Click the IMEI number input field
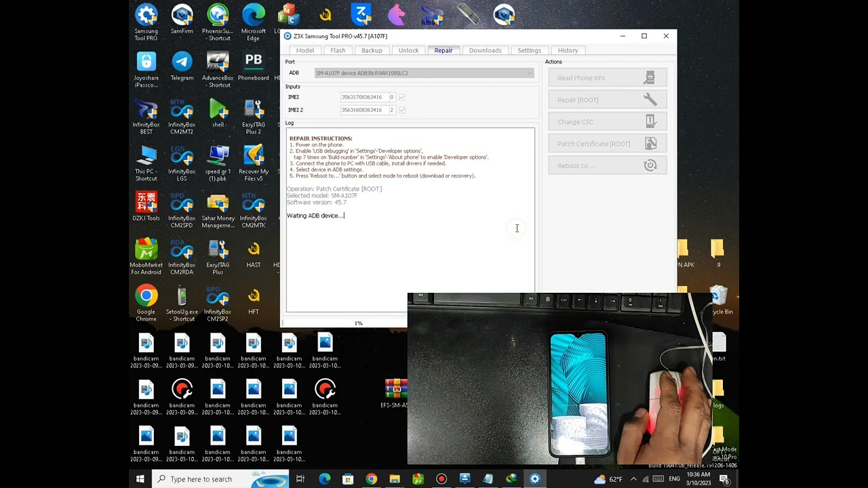The width and height of the screenshot is (868, 488). pyautogui.click(x=363, y=97)
